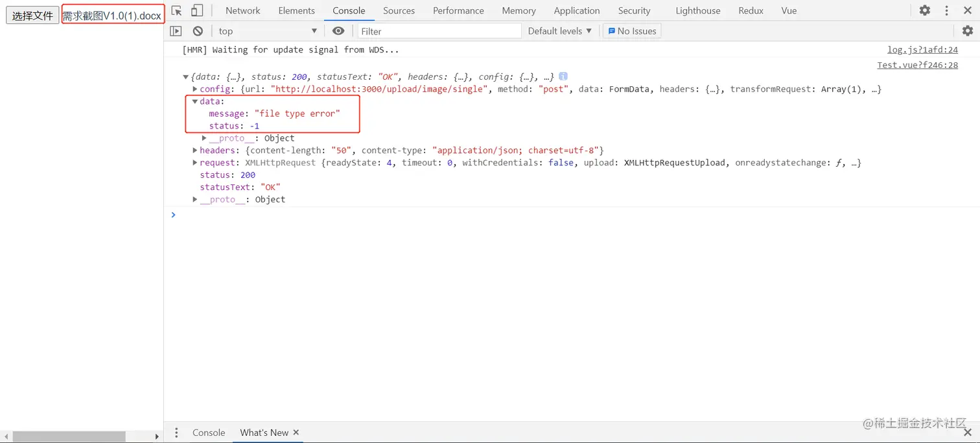
Task: Open the Test.vue?f246:28 source link
Action: [x=917, y=65]
